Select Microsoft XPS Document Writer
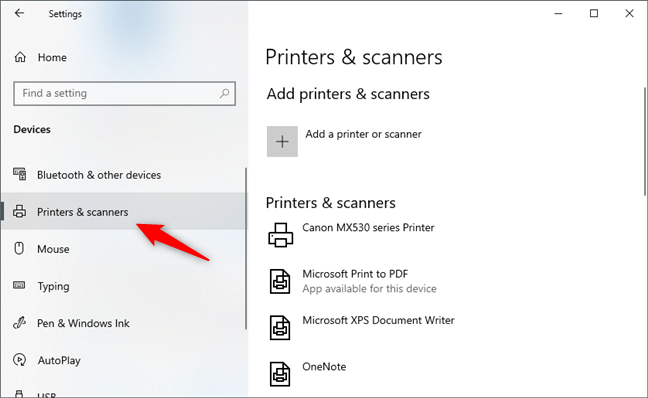This screenshot has width=648, height=398. (x=378, y=320)
